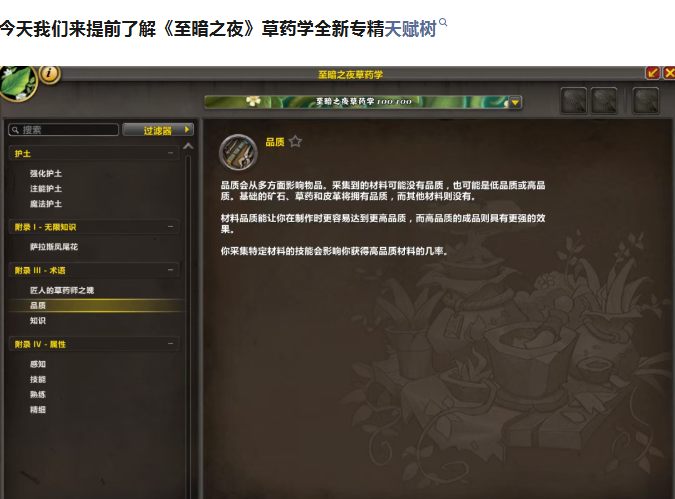Click the herbalism leaf profession icon
Image resolution: width=675 pixels, height=499 pixels.
[17, 84]
